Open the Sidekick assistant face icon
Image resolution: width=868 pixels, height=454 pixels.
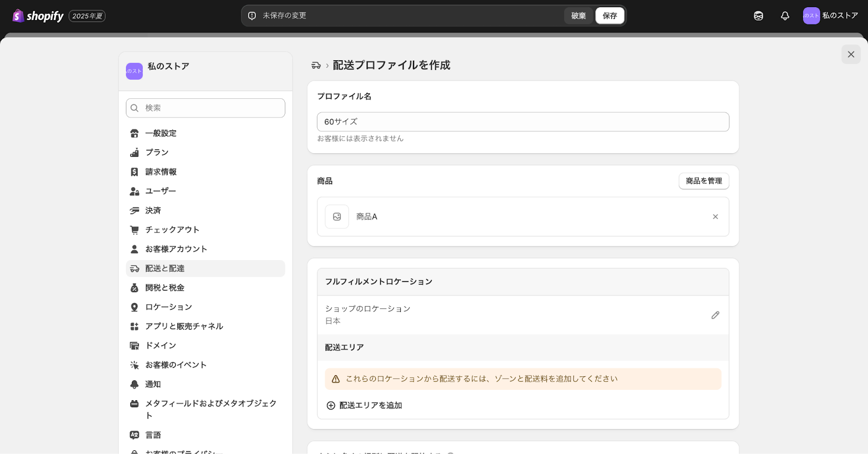pos(758,16)
